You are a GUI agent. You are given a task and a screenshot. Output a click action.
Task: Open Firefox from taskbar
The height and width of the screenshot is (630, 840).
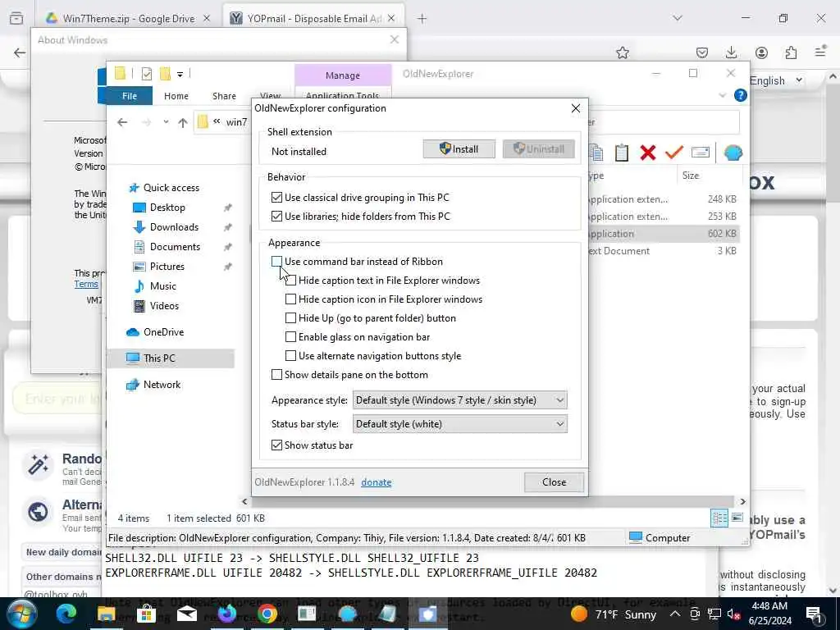coord(226,614)
